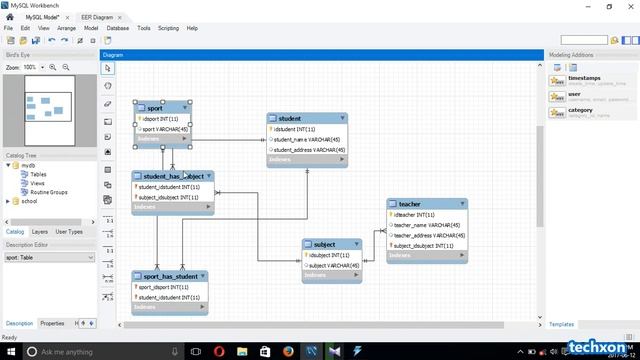Open the Arrange menu
The image size is (640, 360).
(67, 28)
